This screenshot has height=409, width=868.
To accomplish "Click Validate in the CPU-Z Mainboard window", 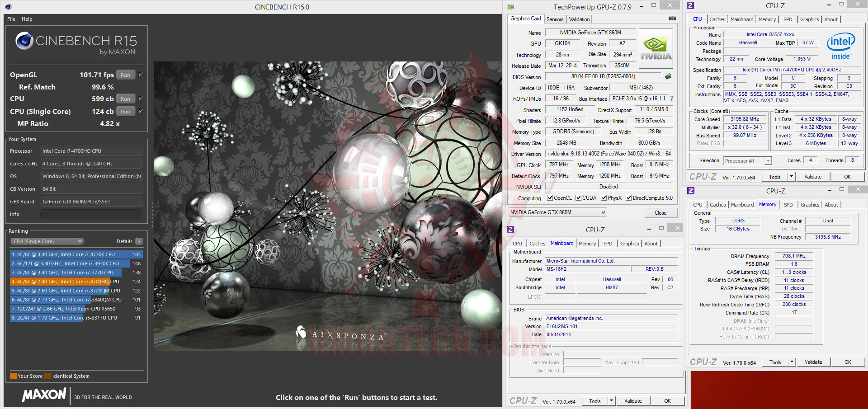I will pyautogui.click(x=633, y=401).
